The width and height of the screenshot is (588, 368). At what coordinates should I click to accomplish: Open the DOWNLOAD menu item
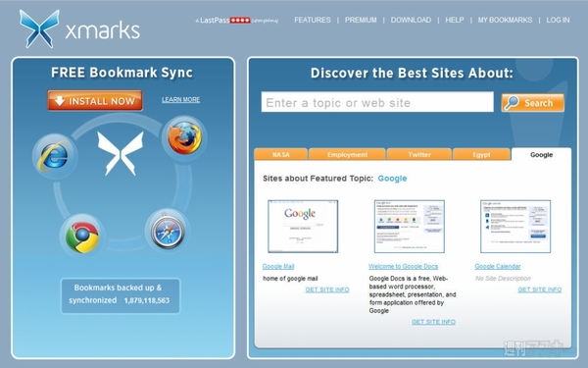(411, 20)
